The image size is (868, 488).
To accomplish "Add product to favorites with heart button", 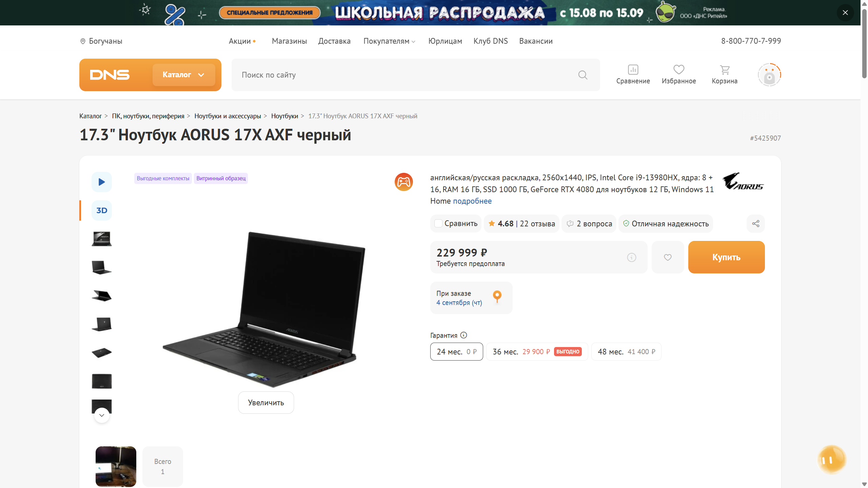I will 668,257.
